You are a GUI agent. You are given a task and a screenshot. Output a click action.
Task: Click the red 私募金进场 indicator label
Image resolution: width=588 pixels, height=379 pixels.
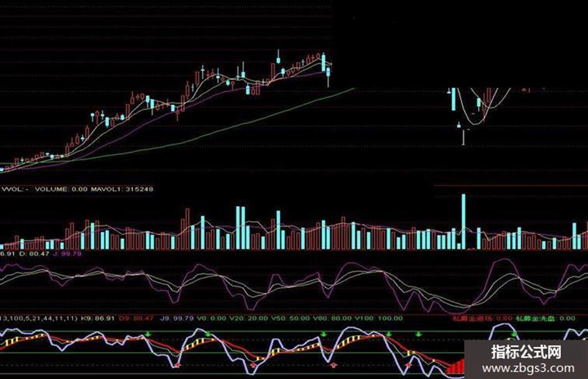472,318
